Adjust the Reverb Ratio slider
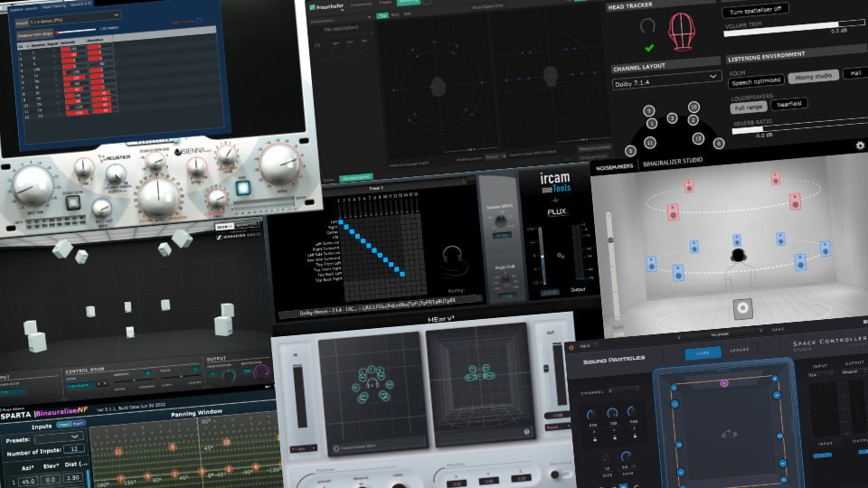This screenshot has height=488, width=868. pyautogui.click(x=800, y=127)
